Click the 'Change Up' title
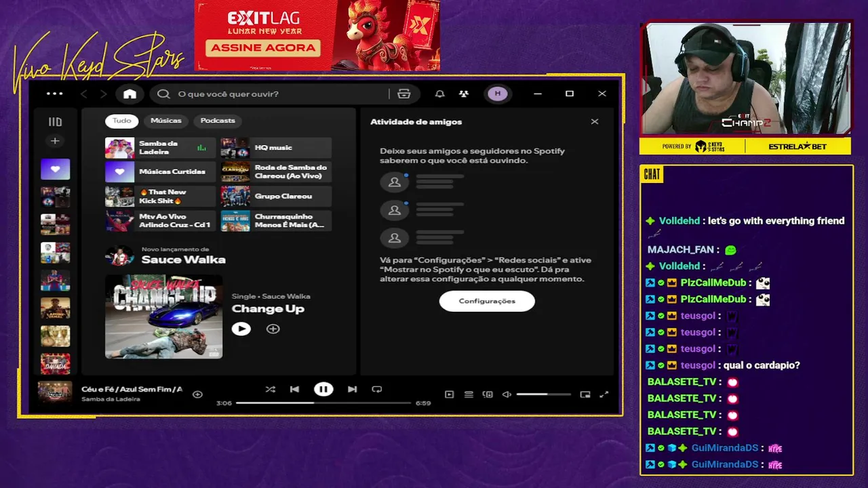Viewport: 868px width, 488px height. (268, 309)
